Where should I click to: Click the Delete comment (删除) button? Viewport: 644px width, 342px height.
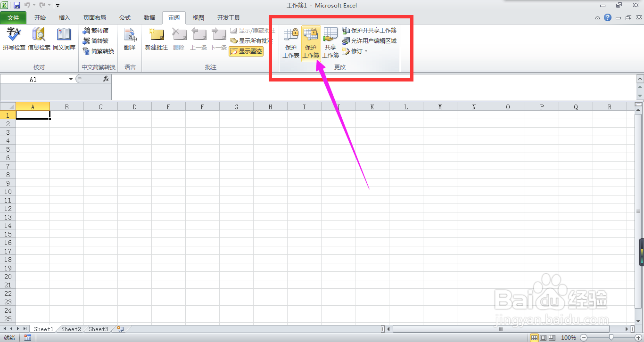click(179, 39)
